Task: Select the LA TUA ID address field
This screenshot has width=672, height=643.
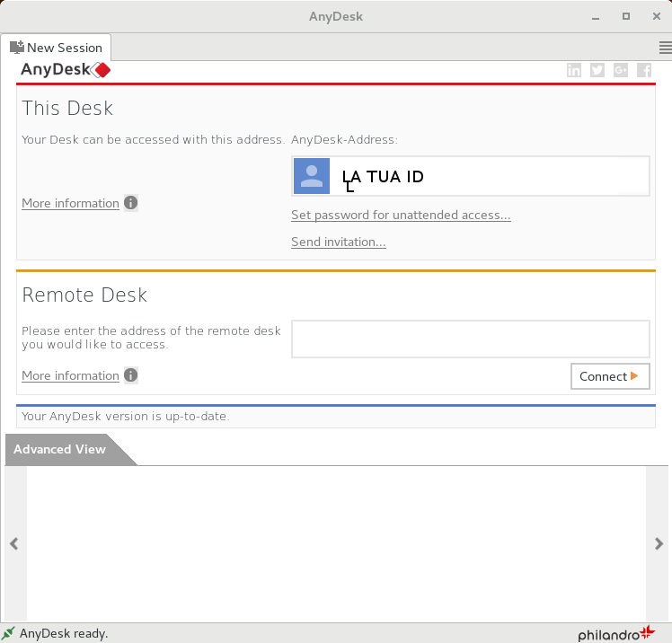Action: point(471,176)
